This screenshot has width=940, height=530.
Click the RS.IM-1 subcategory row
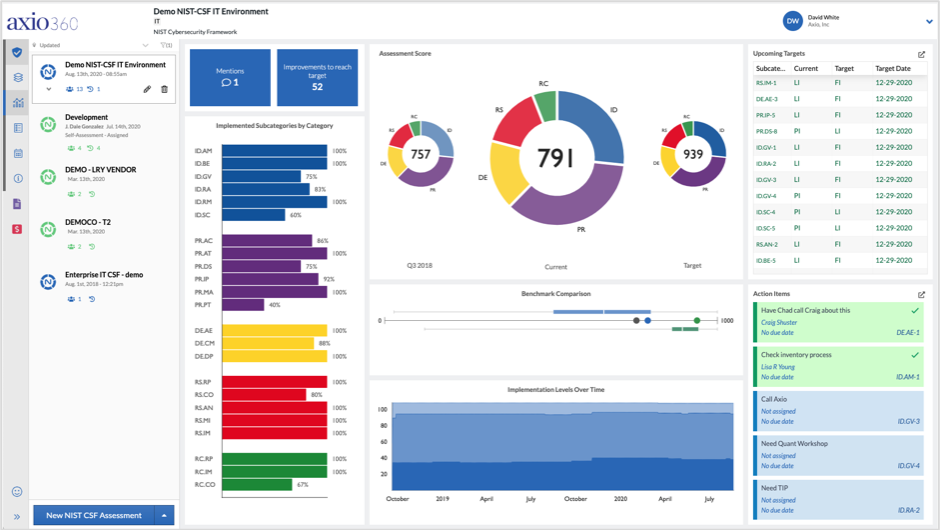839,83
